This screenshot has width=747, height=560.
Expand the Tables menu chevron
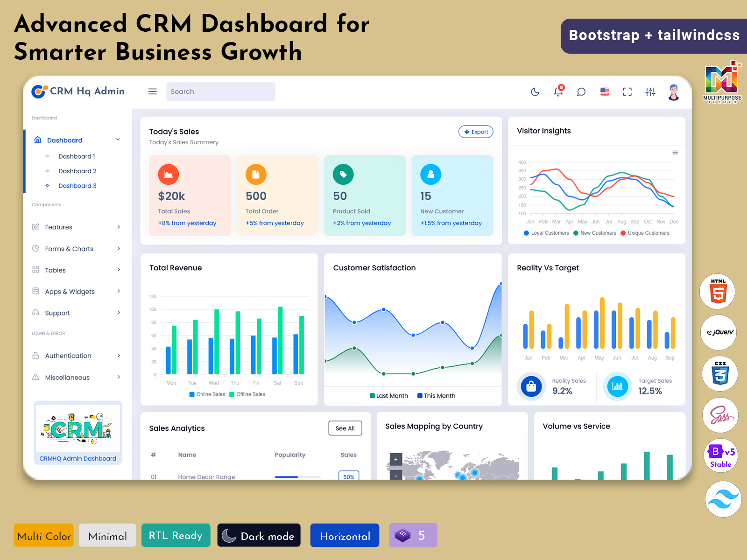click(119, 270)
